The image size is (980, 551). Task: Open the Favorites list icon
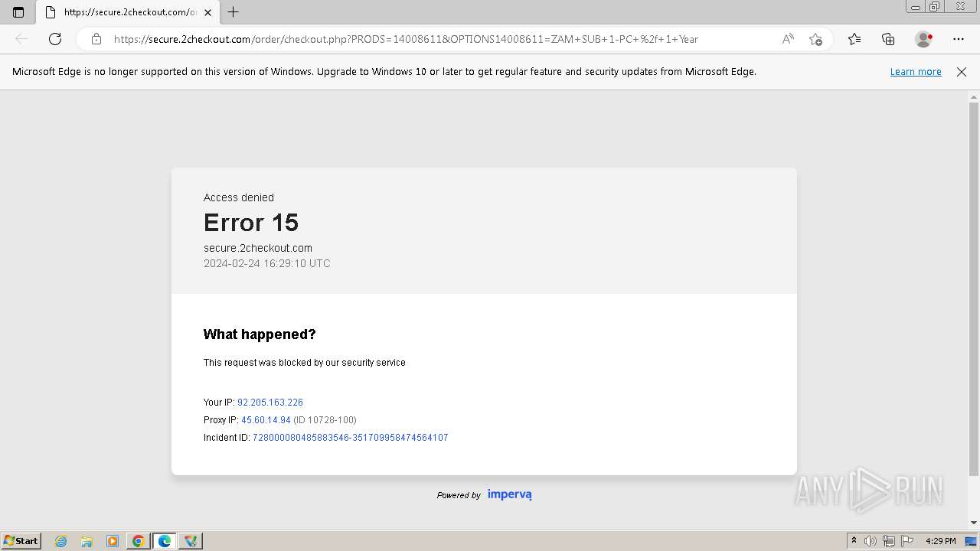[x=854, y=39]
